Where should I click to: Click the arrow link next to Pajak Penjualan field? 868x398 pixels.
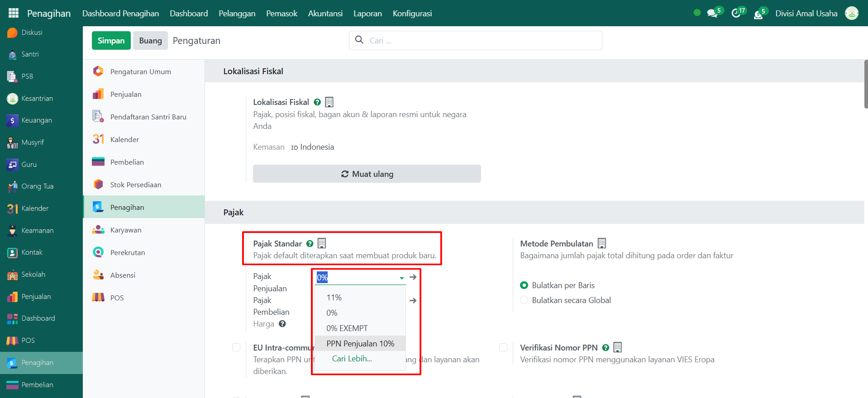(413, 277)
